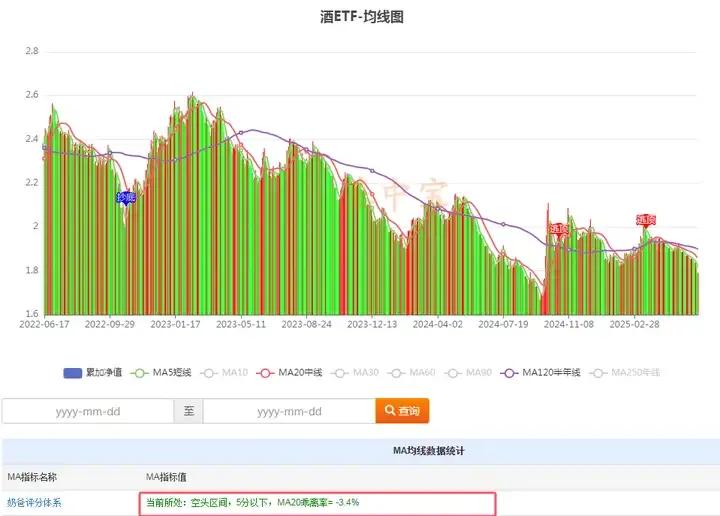Enable the MA250年线 legend line
Viewport: 720px width, 516px height.
(x=625, y=373)
